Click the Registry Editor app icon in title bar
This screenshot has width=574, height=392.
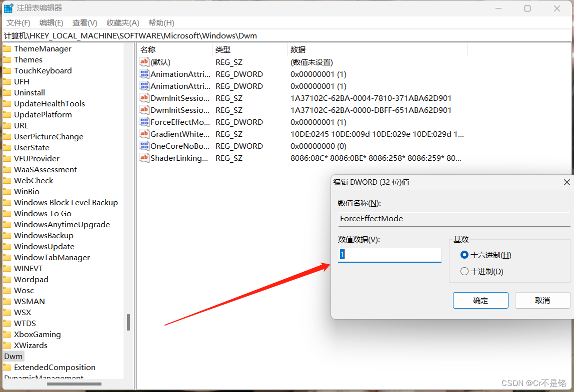(8, 7)
